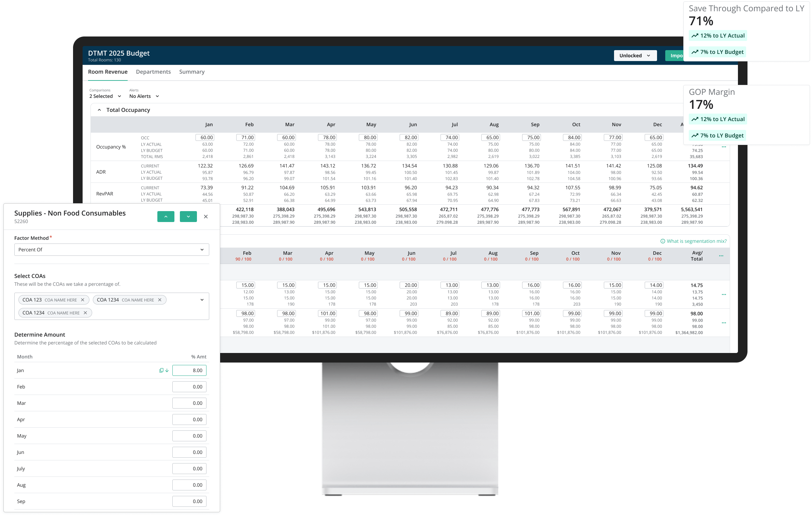The height and width of the screenshot is (516, 812).
Task: Click the next item down-arrow button
Action: (188, 217)
